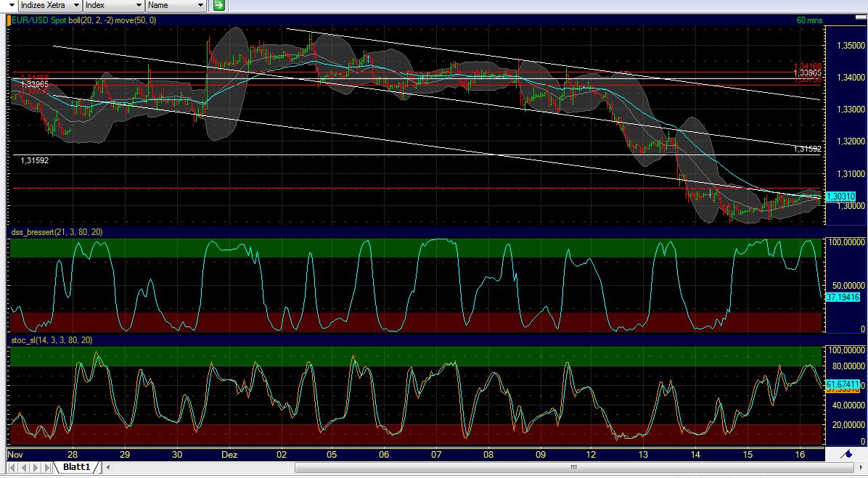
Task: Click the 60 mins timeframe label
Action: pyautogui.click(x=811, y=20)
